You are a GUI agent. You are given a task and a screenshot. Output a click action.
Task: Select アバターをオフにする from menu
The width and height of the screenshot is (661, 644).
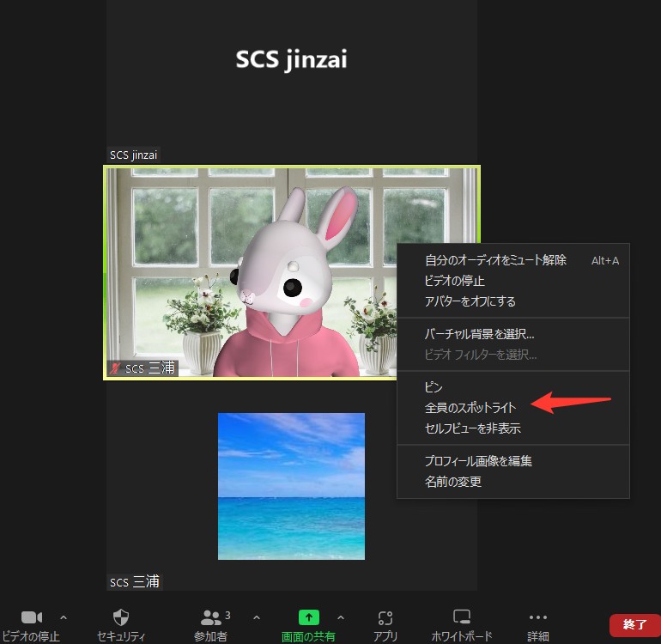[x=513, y=301]
